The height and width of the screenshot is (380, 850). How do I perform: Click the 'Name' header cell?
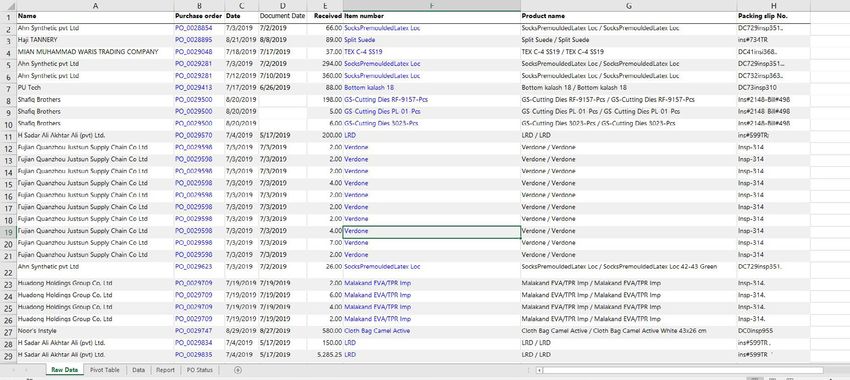[95, 16]
